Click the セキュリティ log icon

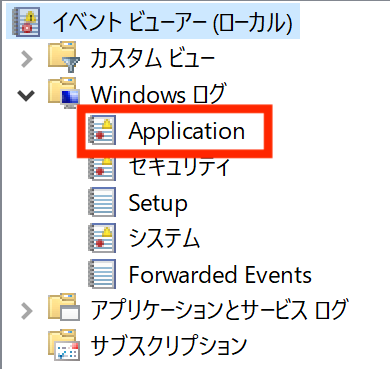pyautogui.click(x=102, y=168)
